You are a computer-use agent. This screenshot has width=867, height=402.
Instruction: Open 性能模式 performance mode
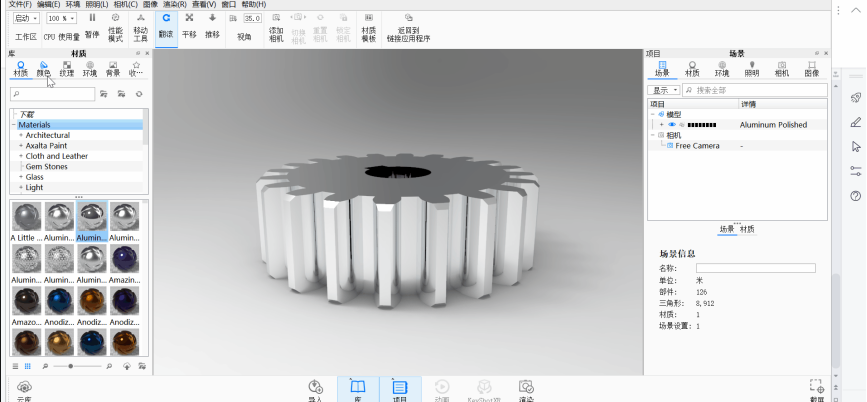(115, 28)
